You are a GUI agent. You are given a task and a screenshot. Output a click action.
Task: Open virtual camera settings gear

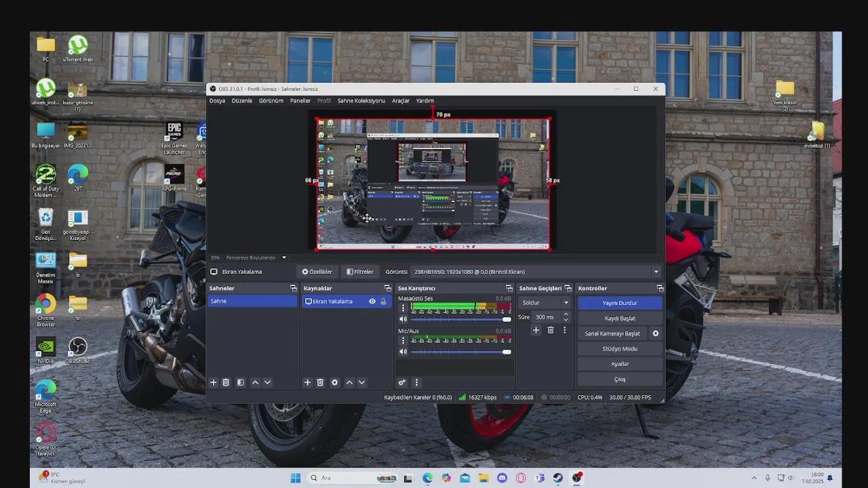[x=655, y=333]
